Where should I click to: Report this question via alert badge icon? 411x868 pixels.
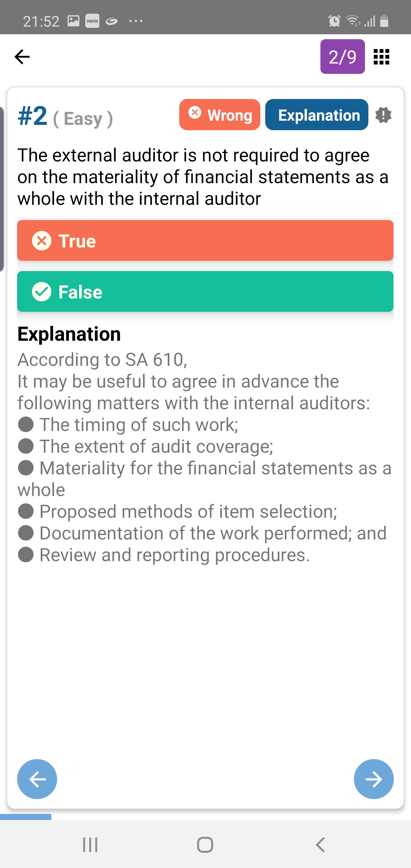click(x=383, y=115)
